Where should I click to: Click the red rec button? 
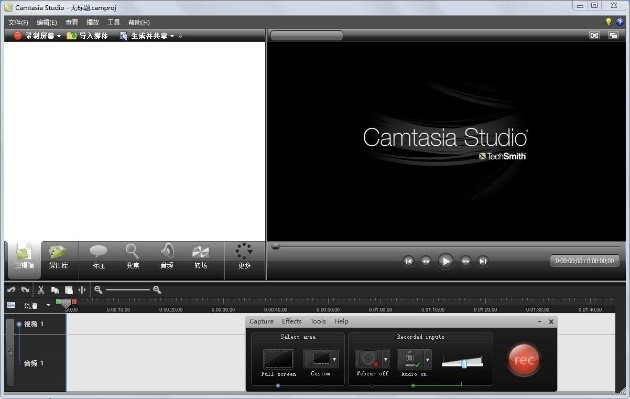[x=524, y=360]
